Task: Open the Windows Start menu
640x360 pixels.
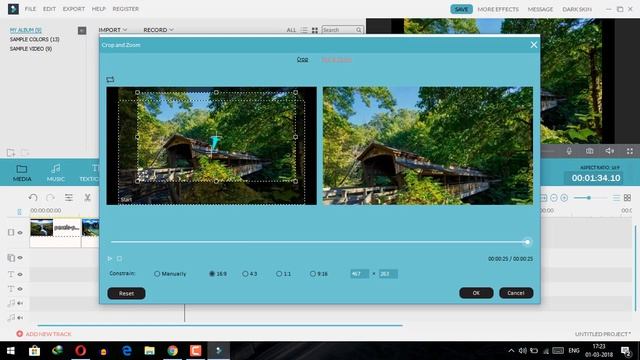Action: [11, 351]
